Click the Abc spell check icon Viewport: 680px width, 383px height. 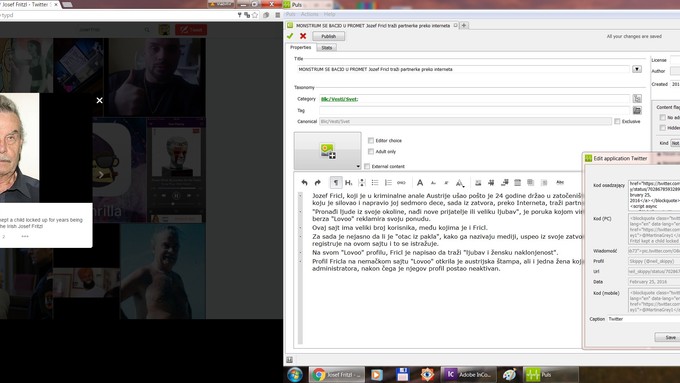pyautogui.click(x=560, y=182)
